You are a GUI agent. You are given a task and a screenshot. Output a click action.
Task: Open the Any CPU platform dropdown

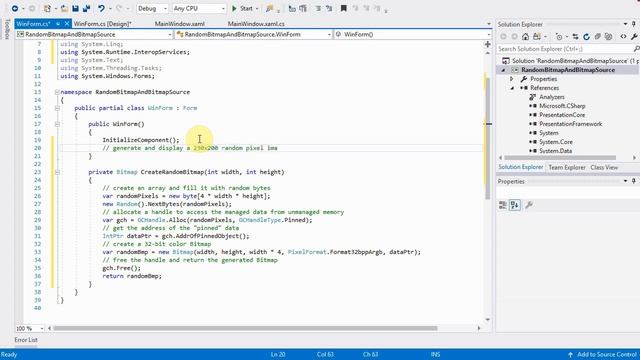point(199,8)
